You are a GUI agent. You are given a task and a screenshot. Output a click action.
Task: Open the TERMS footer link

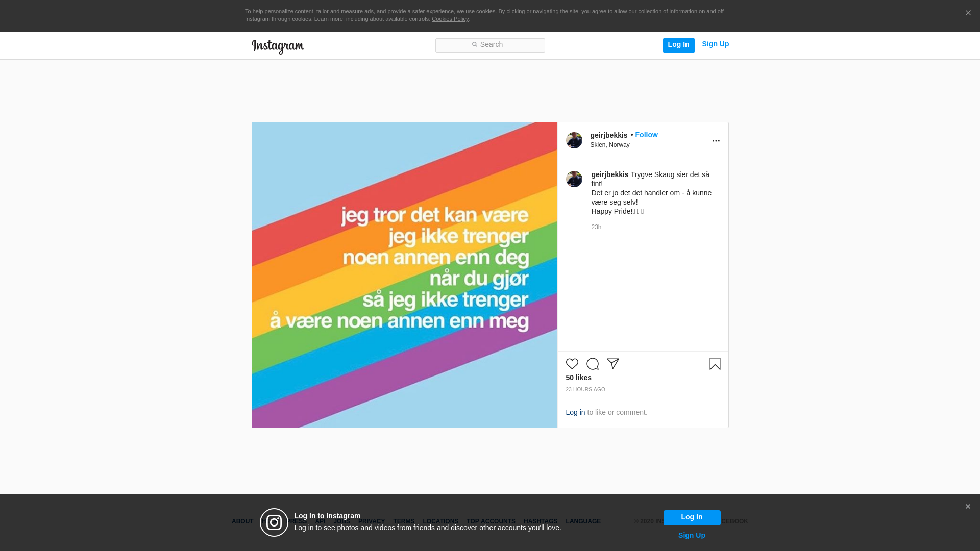404,521
